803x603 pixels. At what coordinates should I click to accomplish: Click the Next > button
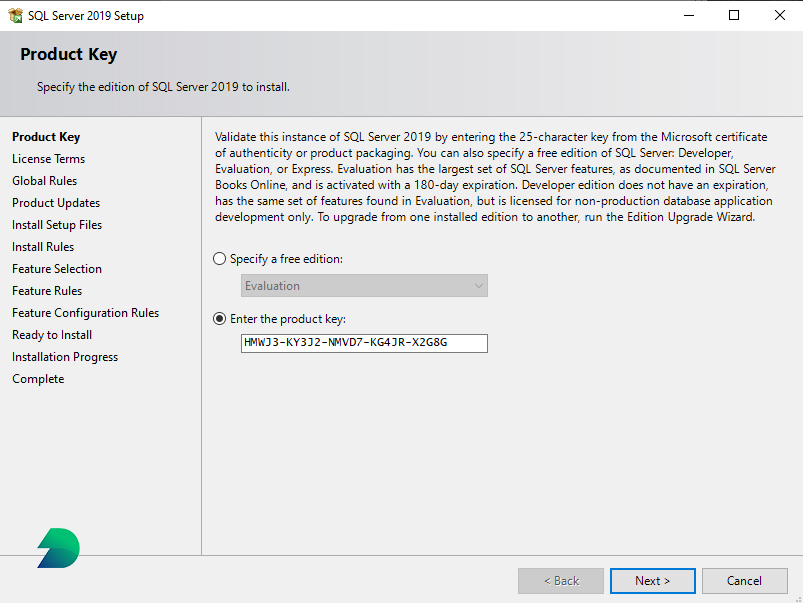(x=652, y=581)
